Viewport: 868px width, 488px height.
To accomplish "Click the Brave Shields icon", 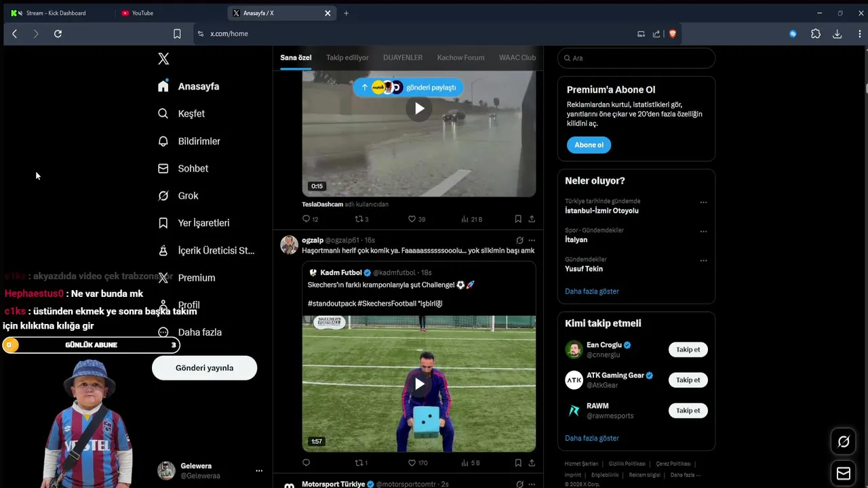I will pyautogui.click(x=673, y=34).
